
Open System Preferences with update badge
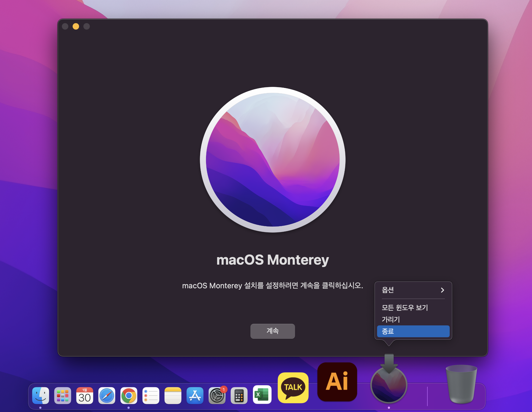click(217, 396)
